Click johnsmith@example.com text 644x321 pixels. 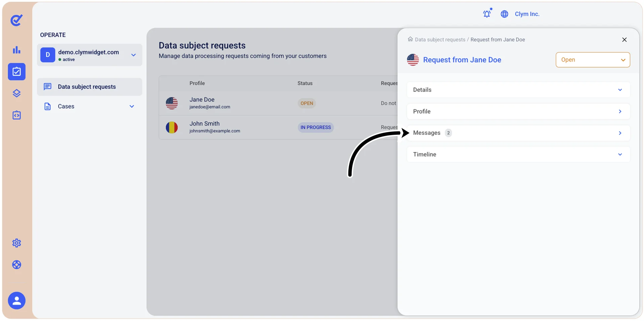215,131
